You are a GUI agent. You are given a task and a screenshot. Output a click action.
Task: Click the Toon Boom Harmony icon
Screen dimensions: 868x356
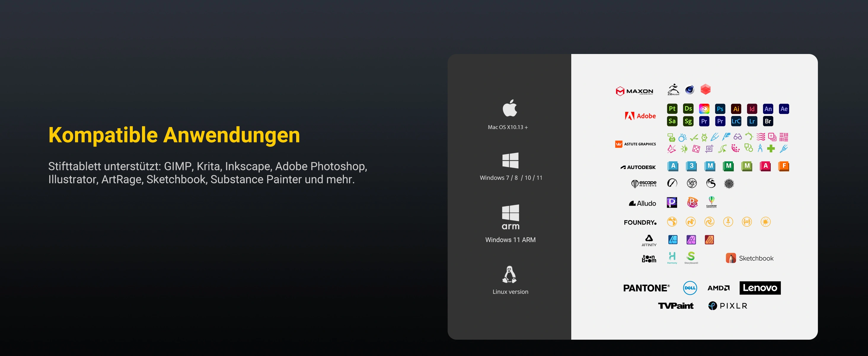672,258
